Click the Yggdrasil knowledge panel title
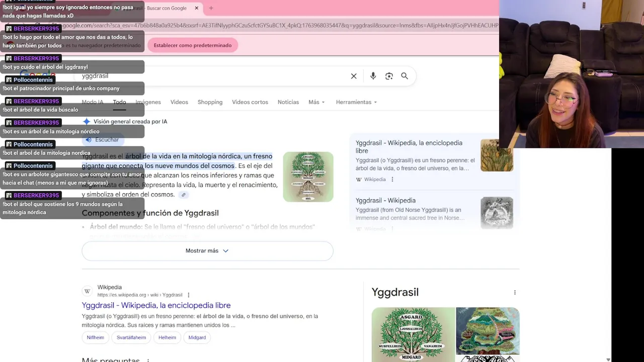Screen dimensions: 644x362 tap(395, 292)
